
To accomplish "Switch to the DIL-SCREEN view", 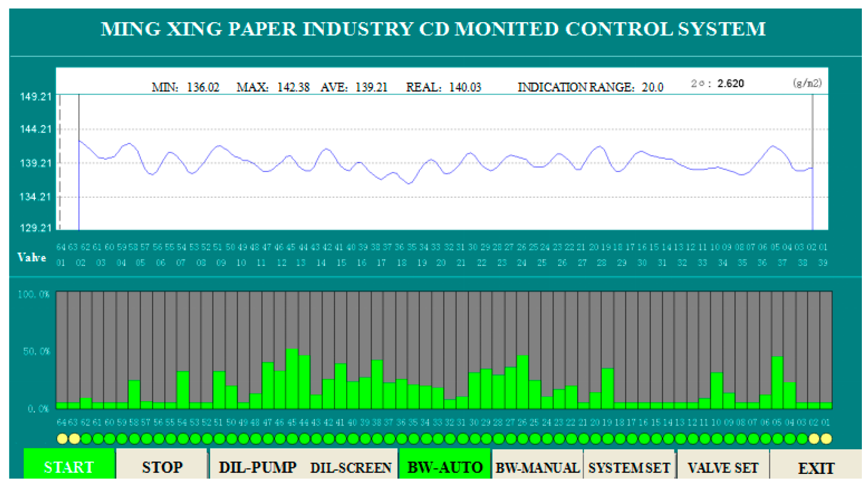I will (x=351, y=468).
